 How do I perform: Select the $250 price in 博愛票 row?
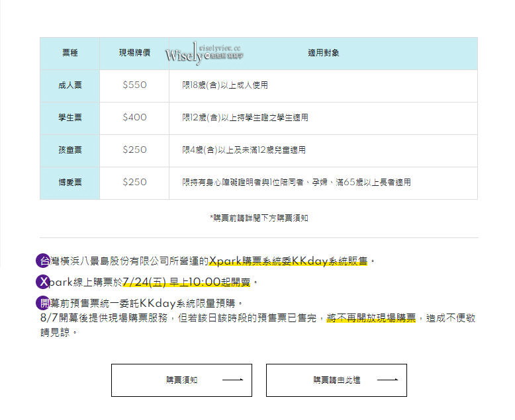[134, 182]
